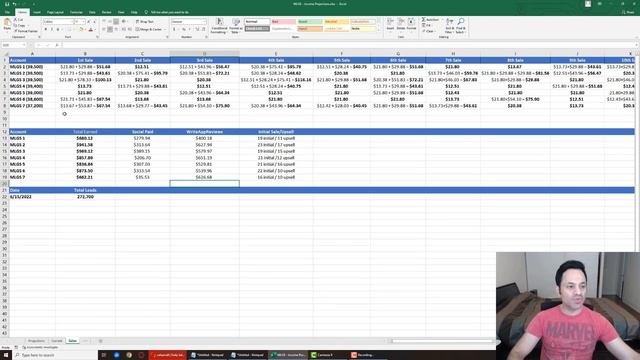Image resolution: width=640 pixels, height=360 pixels.
Task: Click the Name Box
Action: [13, 45]
